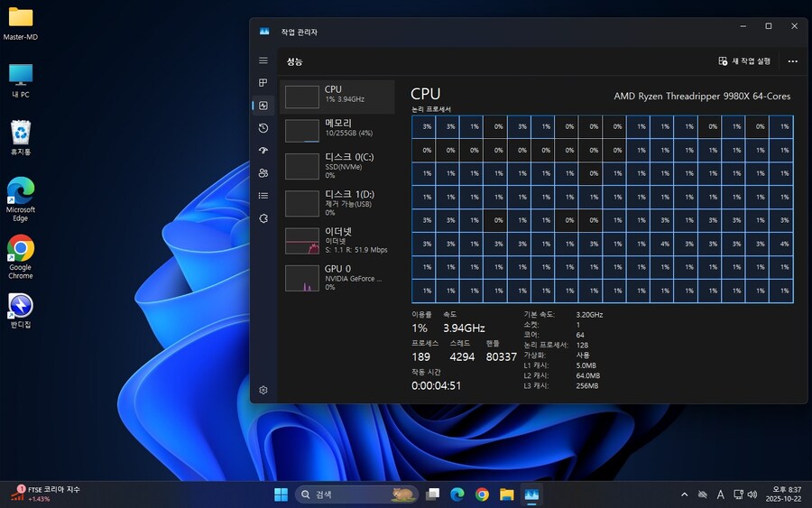Click the Windows Start button
Screen dimensions: 812x508
click(x=281, y=494)
